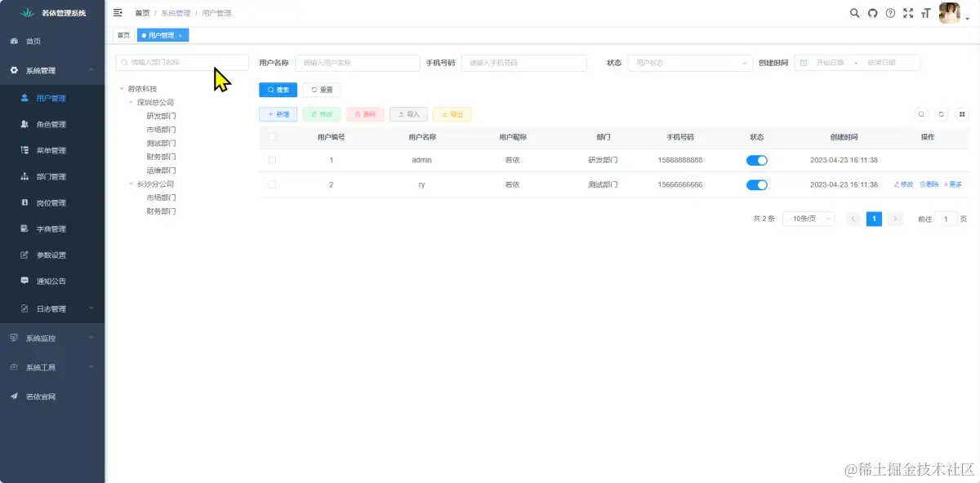This screenshot has width=980, height=483.
Task: Open the help documentation question-mark icon
Action: click(x=890, y=13)
